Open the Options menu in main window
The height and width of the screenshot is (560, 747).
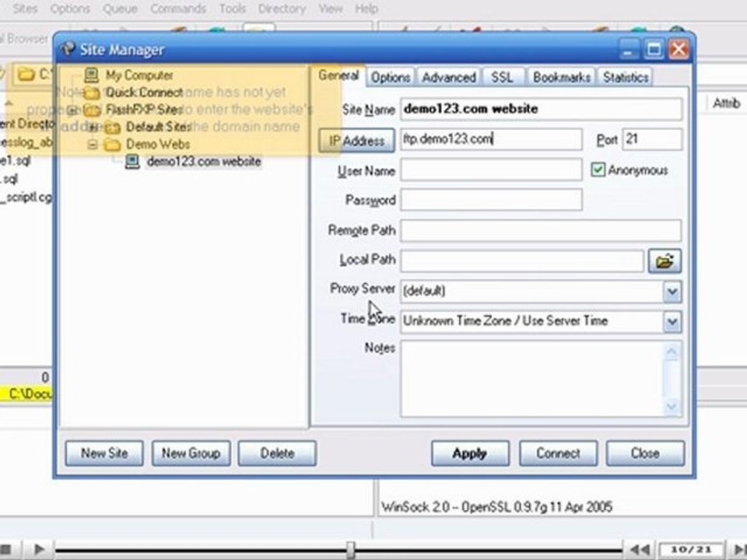pos(70,9)
